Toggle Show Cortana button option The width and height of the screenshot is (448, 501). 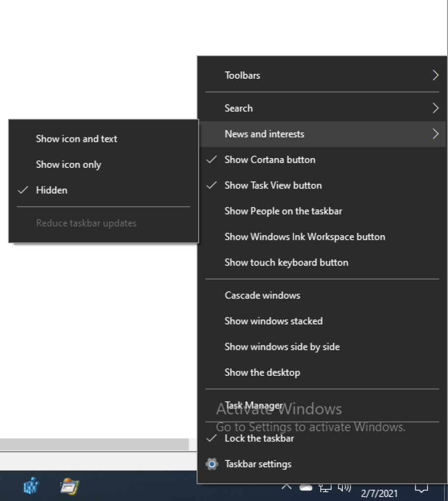(x=269, y=159)
